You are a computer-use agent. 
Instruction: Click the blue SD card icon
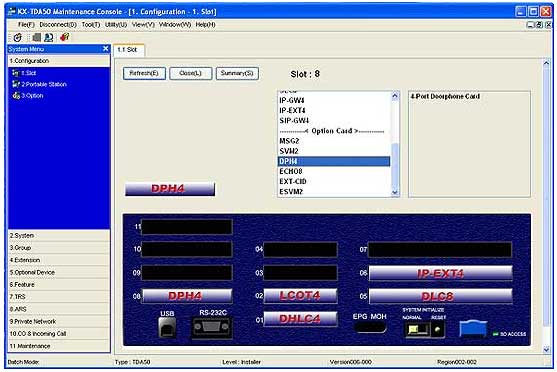pyautogui.click(x=473, y=329)
